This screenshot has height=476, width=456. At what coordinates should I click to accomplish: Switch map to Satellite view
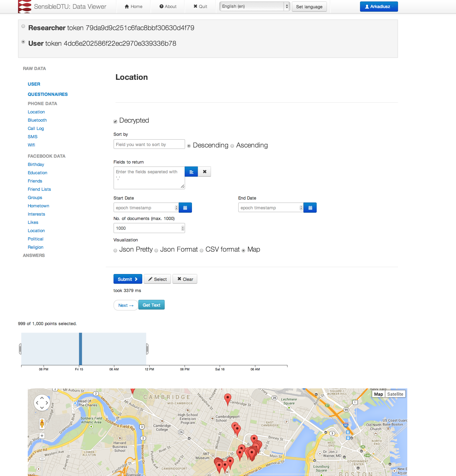[395, 394]
